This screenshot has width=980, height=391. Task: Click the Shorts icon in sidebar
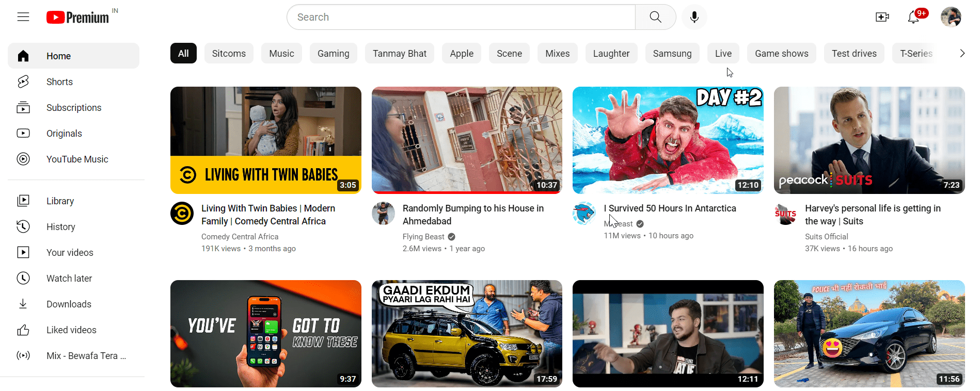click(23, 82)
